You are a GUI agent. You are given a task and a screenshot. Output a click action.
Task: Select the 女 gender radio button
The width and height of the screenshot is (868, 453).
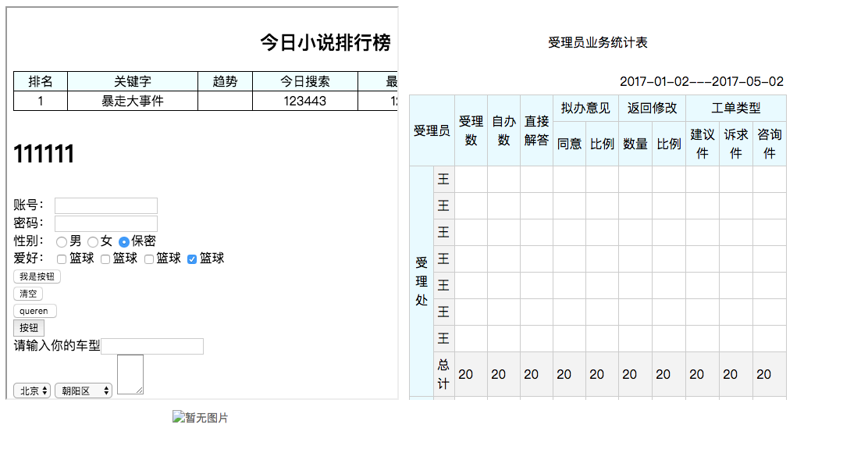tap(93, 242)
